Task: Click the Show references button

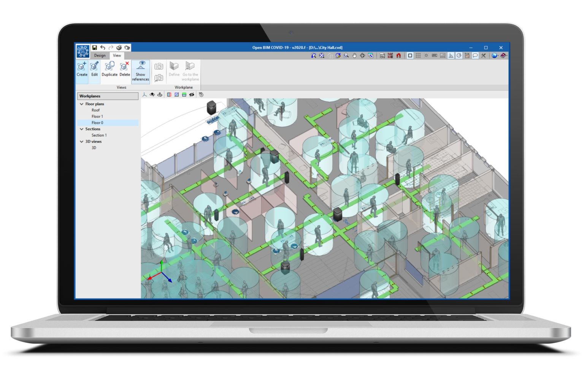Action: pyautogui.click(x=141, y=72)
